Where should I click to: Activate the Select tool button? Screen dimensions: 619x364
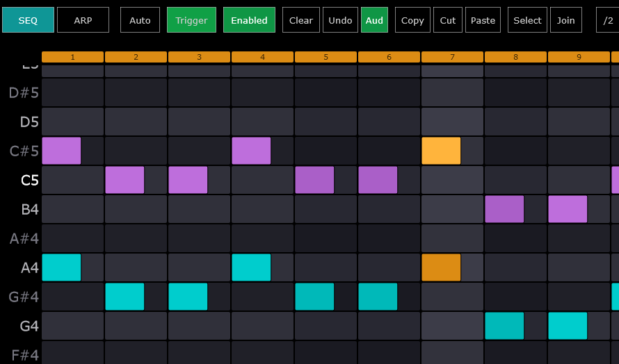coord(527,20)
